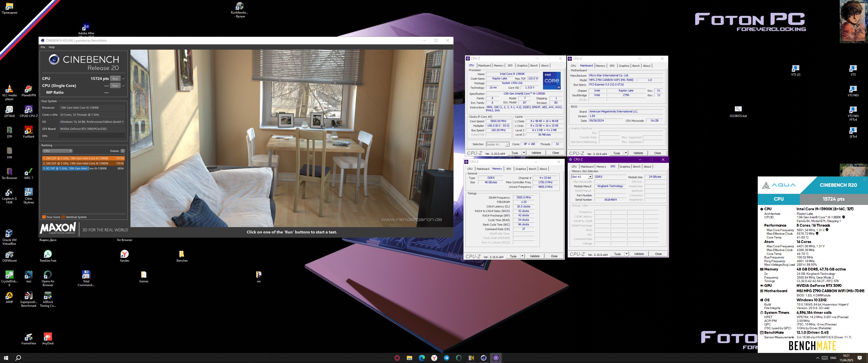This screenshot has height=363, width=868.
Task: Open Tools dropdown arrow in CPU-Z Mainboard window
Action: tap(626, 153)
